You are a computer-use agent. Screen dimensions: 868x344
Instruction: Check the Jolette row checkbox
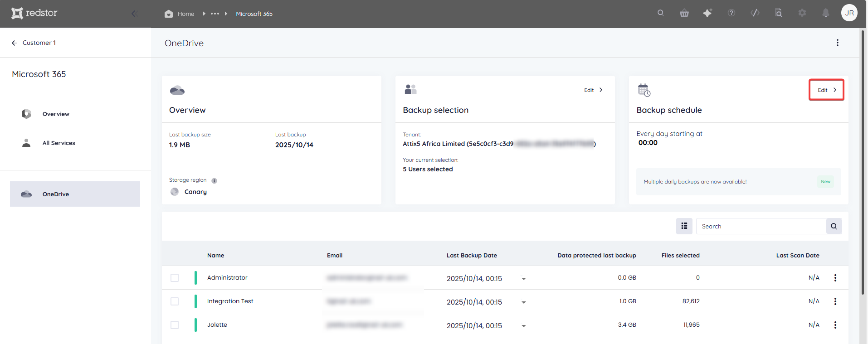[175, 325]
